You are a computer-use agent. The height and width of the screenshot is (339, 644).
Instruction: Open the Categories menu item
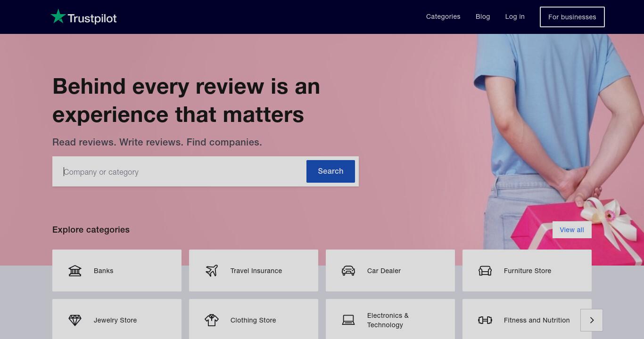[x=443, y=16]
